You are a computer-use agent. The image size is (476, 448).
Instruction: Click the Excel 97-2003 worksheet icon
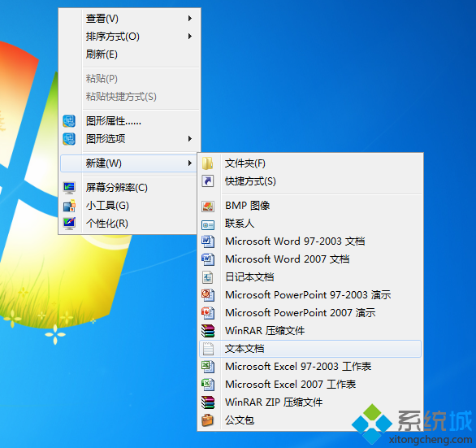pos(208,367)
